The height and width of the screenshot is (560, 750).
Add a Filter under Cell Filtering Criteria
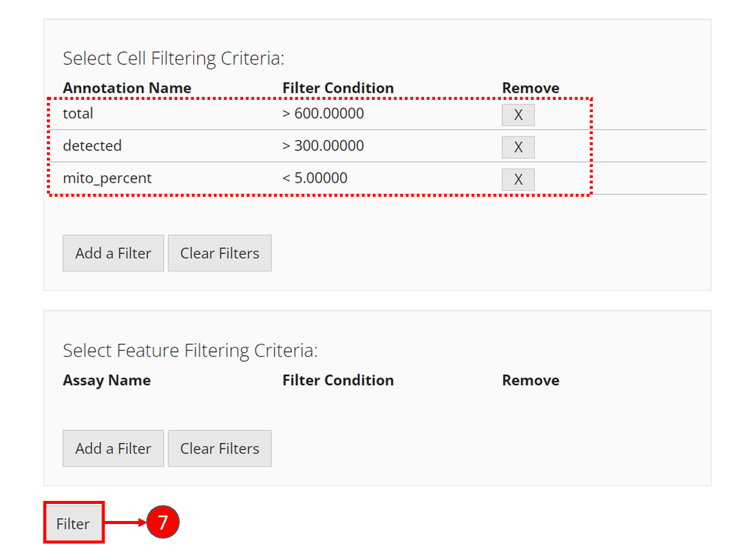point(113,253)
